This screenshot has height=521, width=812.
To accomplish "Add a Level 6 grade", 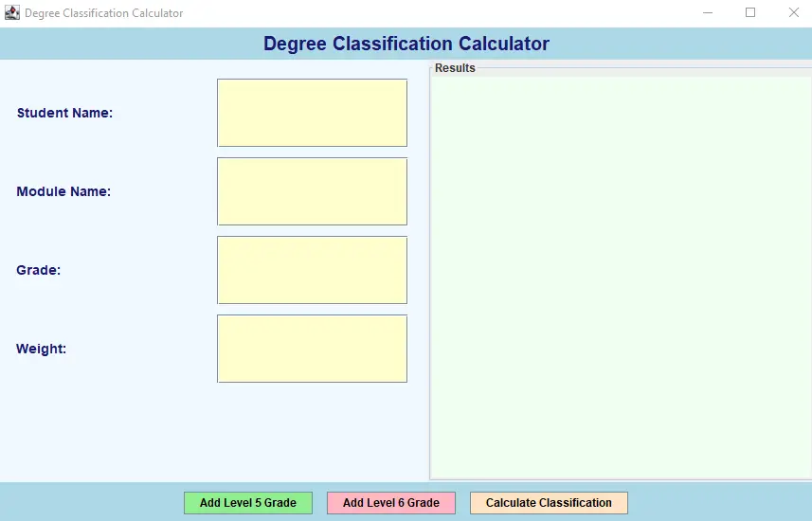I will click(391, 503).
